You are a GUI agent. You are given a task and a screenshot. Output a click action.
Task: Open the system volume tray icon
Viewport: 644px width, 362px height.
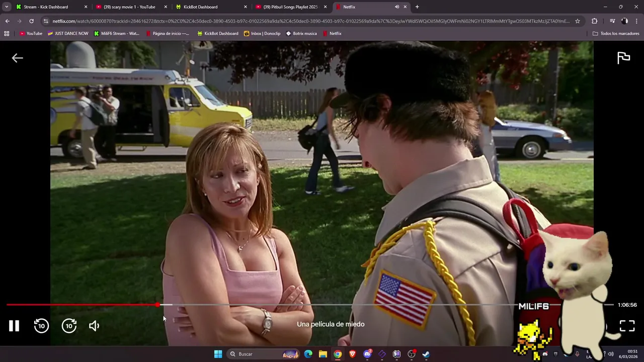[x=611, y=354]
